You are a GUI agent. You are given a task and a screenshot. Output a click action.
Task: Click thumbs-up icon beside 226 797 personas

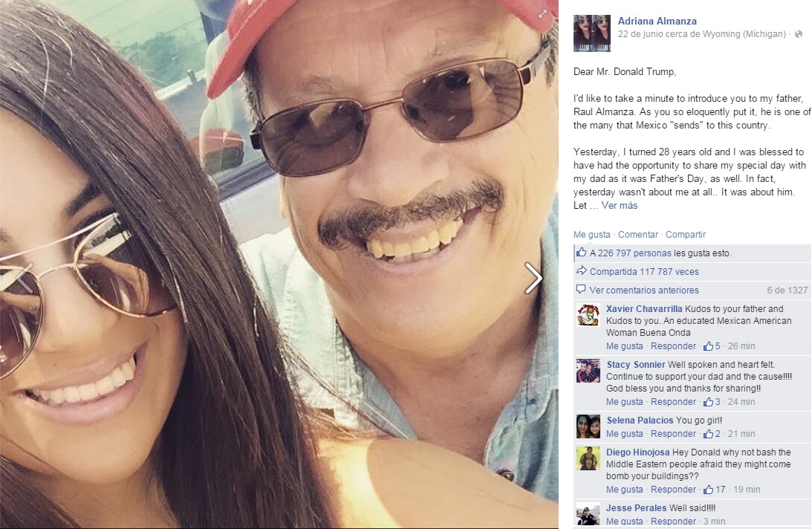pos(582,253)
